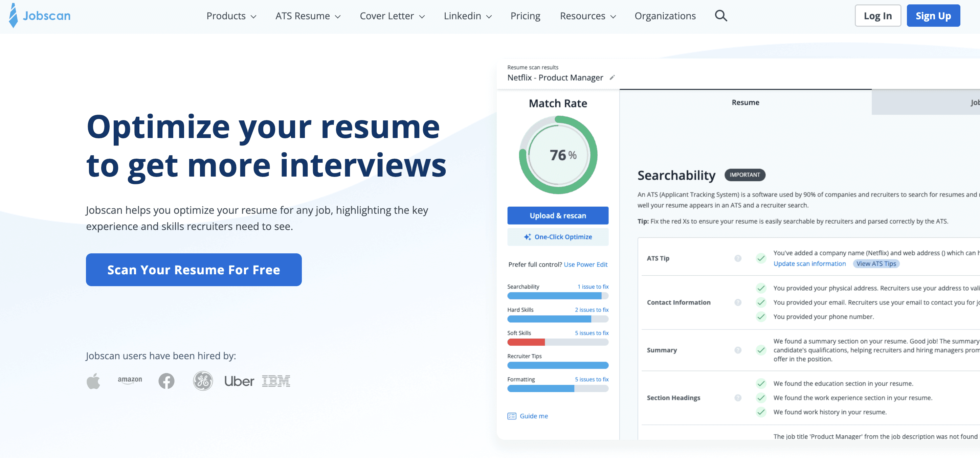Expand the ATS Resume dropdown

pyautogui.click(x=307, y=16)
